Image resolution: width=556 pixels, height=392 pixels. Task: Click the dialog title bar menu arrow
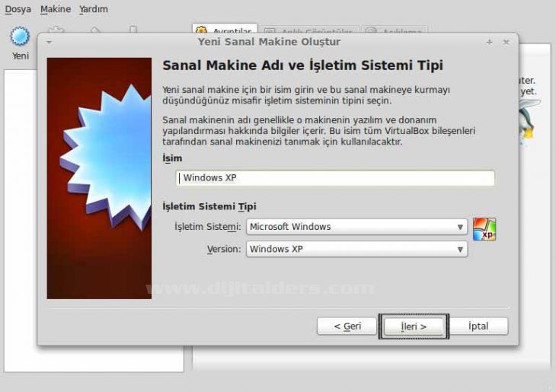tap(49, 43)
